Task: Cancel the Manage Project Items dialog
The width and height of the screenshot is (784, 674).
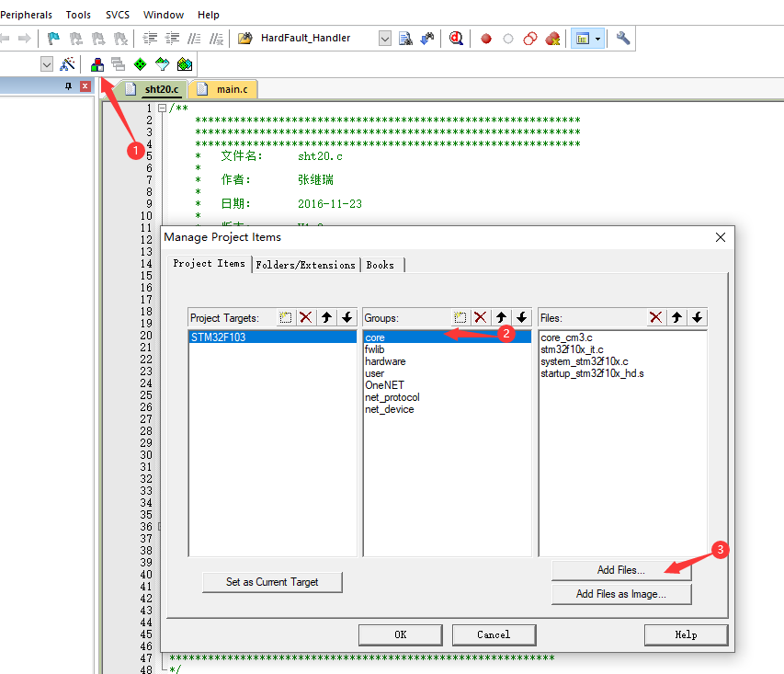Action: pos(494,635)
